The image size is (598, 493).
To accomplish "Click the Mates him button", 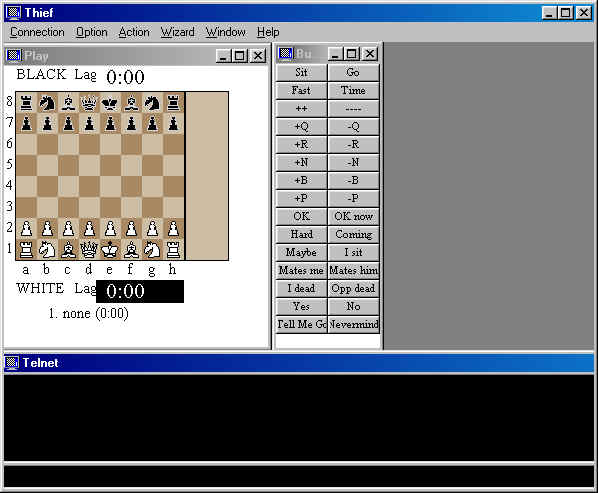I will (353, 270).
